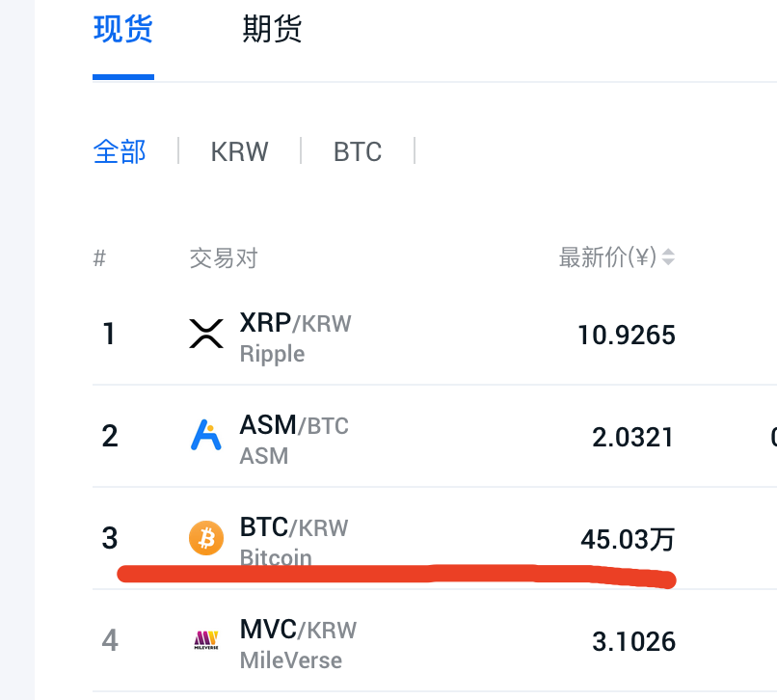Click the MileVerse MV logo icon

coord(206,640)
